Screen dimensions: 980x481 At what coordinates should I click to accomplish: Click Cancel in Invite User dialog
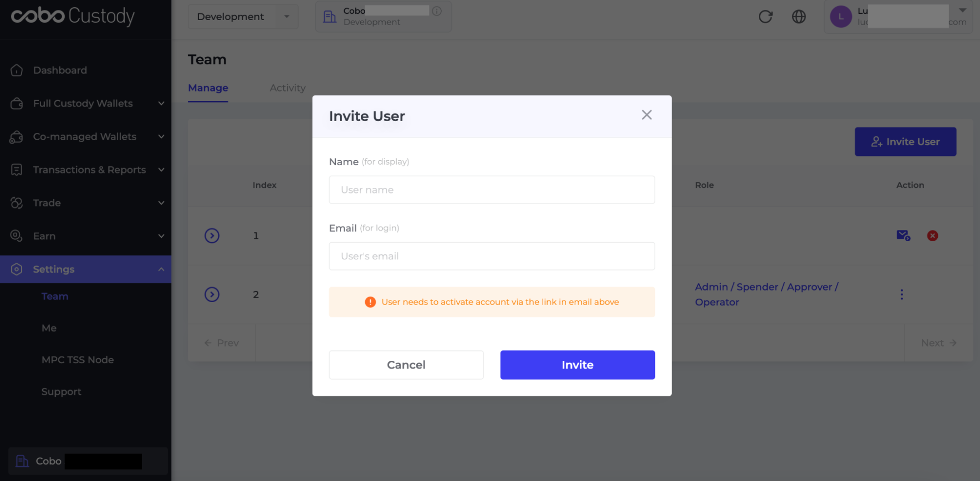coord(406,365)
